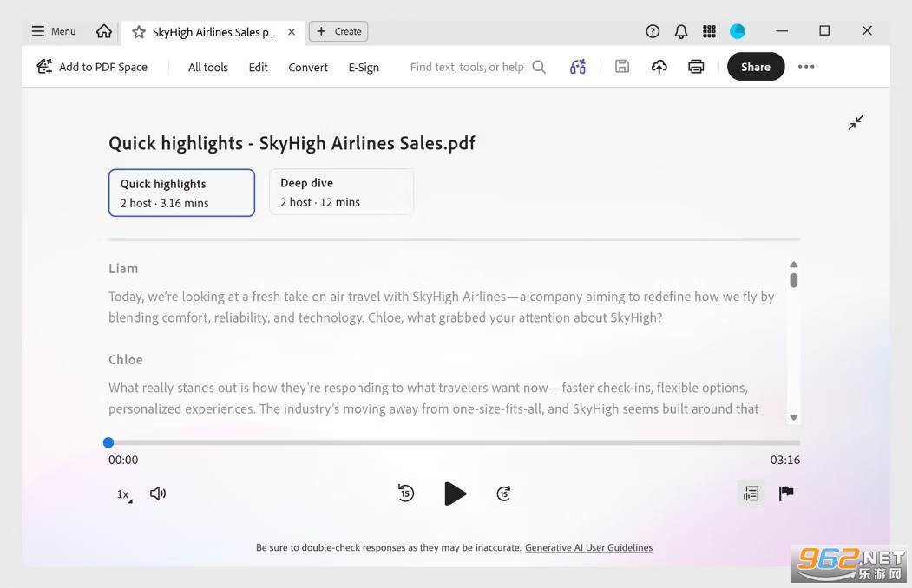This screenshot has width=912, height=588.
Task: Open the AI audio overview icon
Action: click(x=578, y=67)
